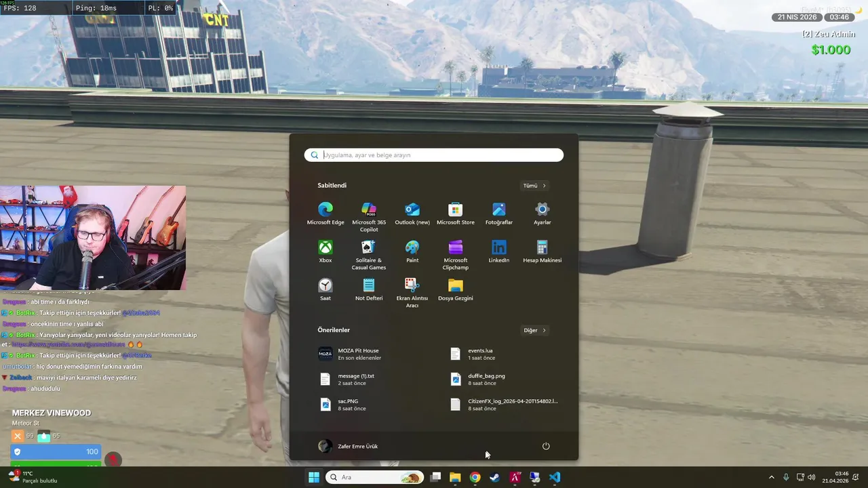
Task: Click the Öneriler recommendations header
Action: 334,330
